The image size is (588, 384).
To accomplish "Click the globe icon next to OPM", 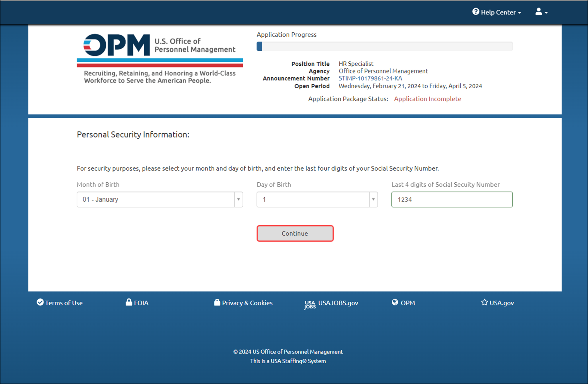I will pos(395,302).
